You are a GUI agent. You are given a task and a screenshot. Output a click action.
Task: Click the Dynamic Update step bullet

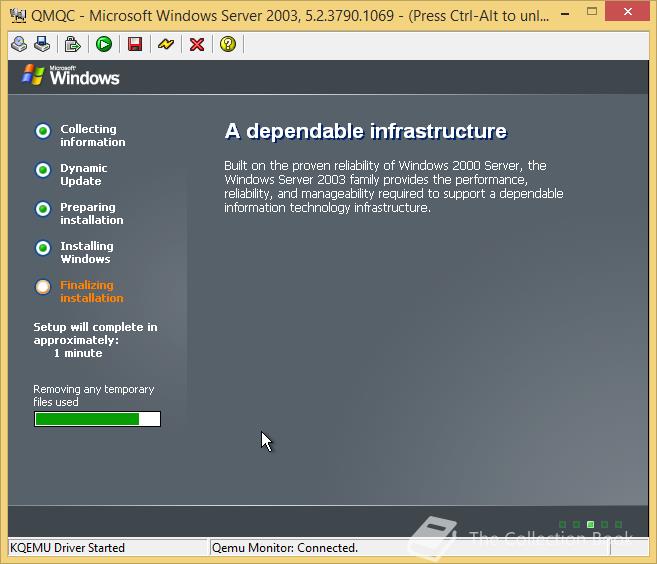pyautogui.click(x=43, y=170)
